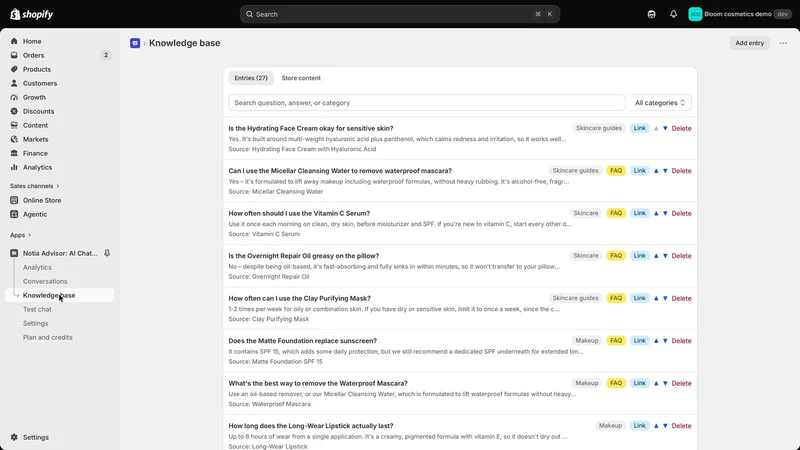Move Vitamin C Serum entry up
The height and width of the screenshot is (450, 800).
coord(656,213)
